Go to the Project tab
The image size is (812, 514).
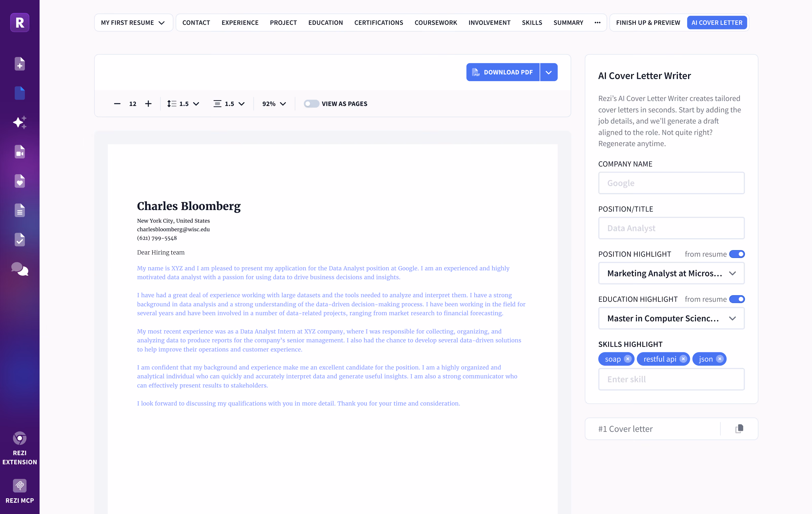tap(283, 23)
